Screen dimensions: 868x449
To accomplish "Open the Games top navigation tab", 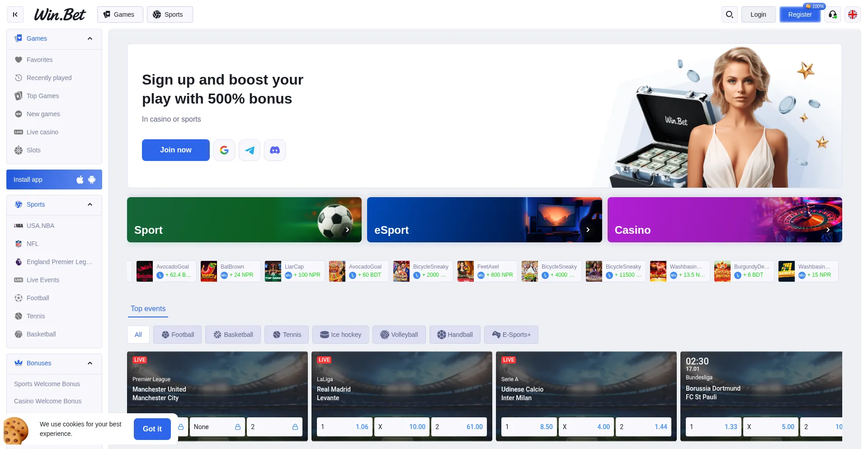I will coord(120,14).
